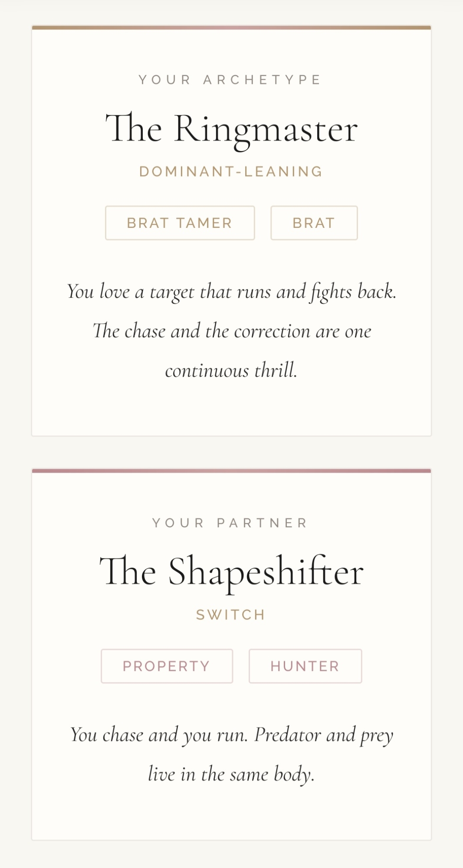Click the YOUR ARCHETYPE label
Image resolution: width=463 pixels, height=868 pixels.
[x=230, y=80]
